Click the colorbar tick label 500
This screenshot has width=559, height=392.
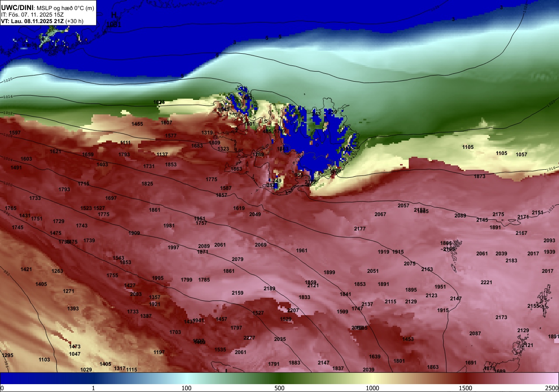(279, 388)
